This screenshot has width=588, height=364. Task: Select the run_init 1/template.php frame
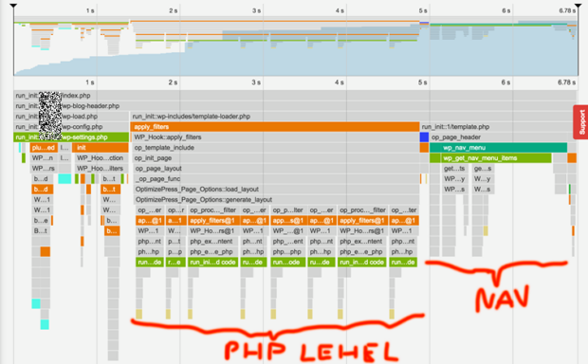pyautogui.click(x=498, y=127)
